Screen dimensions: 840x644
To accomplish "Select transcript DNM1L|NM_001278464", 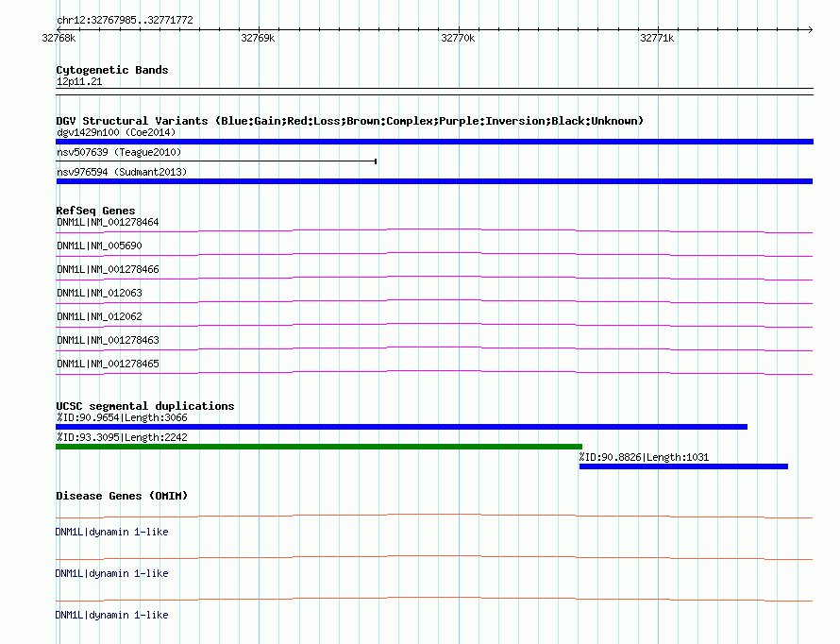I will [108, 222].
